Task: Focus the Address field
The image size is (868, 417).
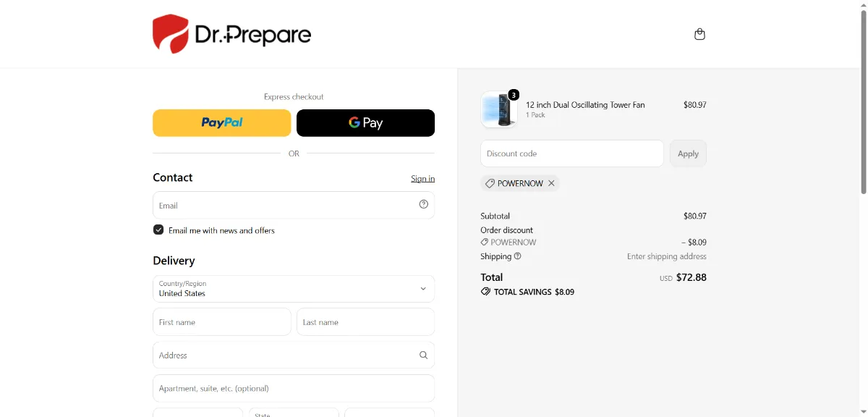Action: tap(294, 355)
